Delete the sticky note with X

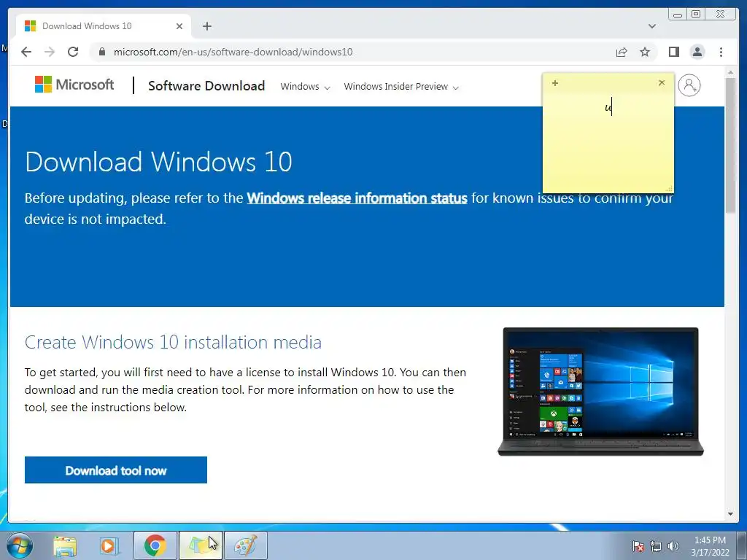pyautogui.click(x=661, y=82)
